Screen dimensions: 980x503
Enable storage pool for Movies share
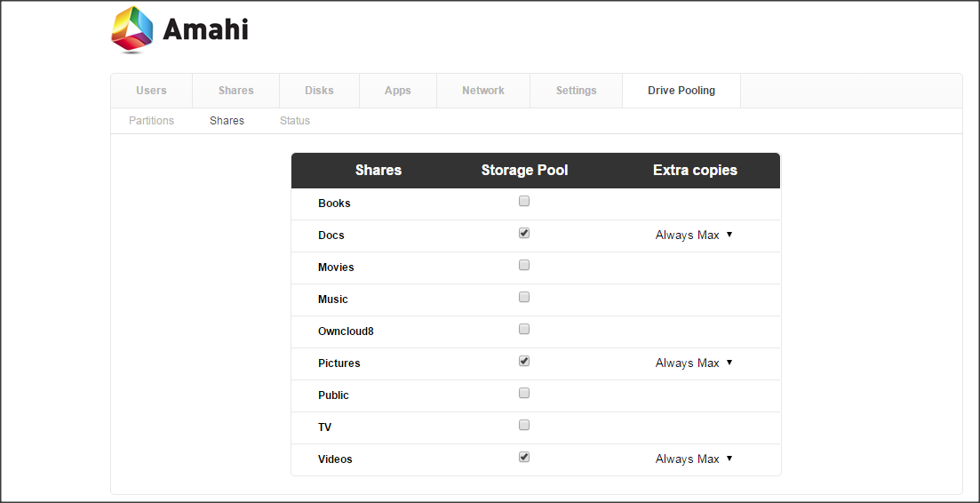[x=524, y=265]
